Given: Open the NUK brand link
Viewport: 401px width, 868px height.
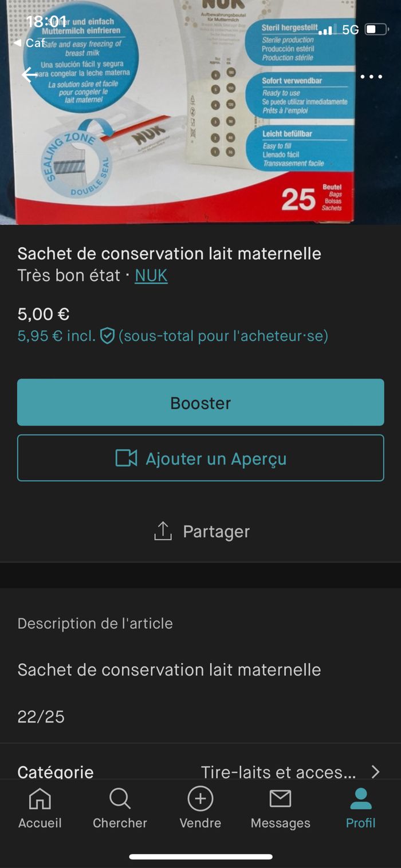Looking at the screenshot, I should point(151,276).
